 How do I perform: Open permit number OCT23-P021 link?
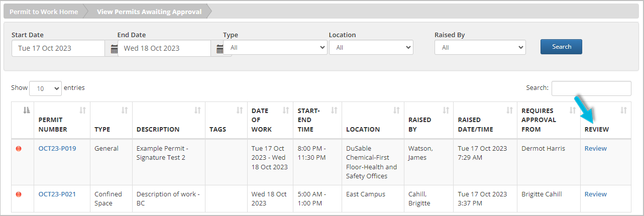point(57,194)
